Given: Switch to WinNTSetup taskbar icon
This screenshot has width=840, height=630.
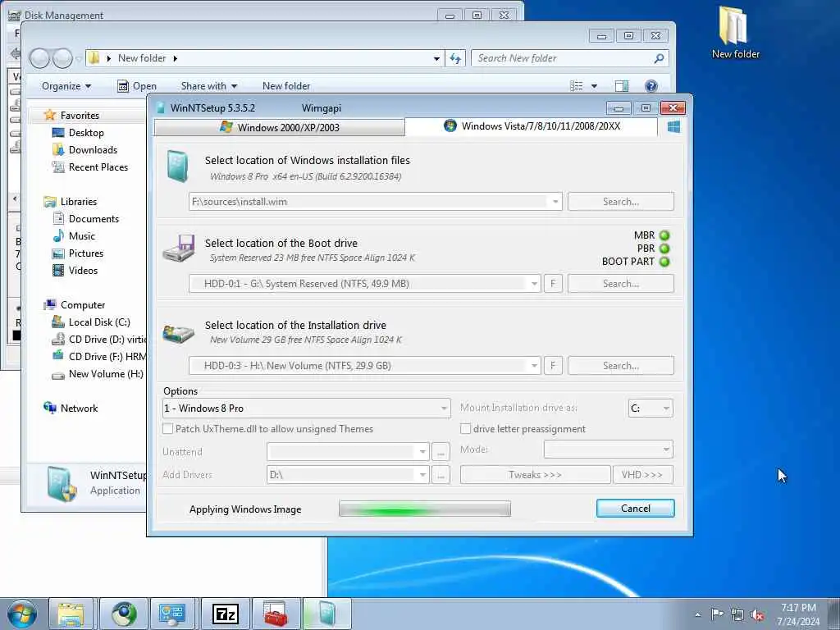Looking at the screenshot, I should point(326,614).
